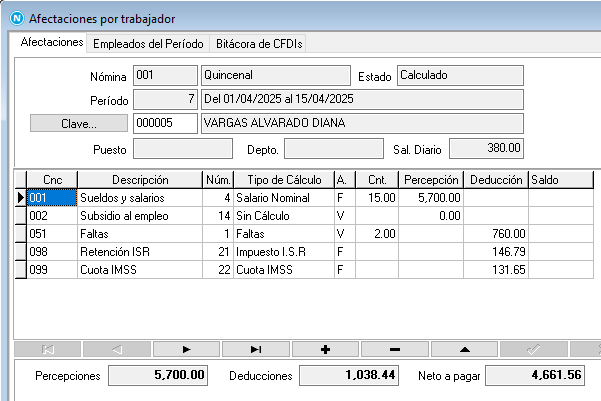Click the Deducciones total field 1,038.44
The width and height of the screenshot is (601, 401).
click(x=349, y=375)
